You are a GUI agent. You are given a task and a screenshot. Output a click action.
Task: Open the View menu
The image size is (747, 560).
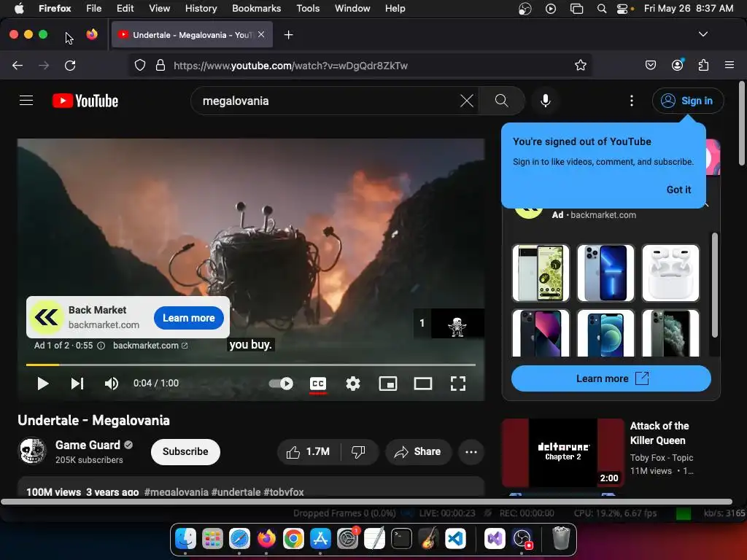pyautogui.click(x=159, y=8)
